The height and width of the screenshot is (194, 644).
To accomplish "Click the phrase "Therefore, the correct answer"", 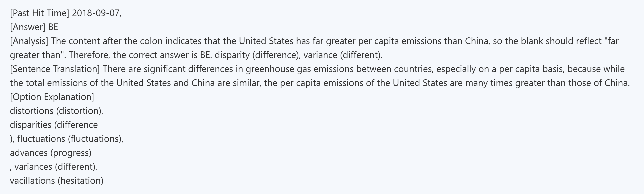I will [130, 55].
